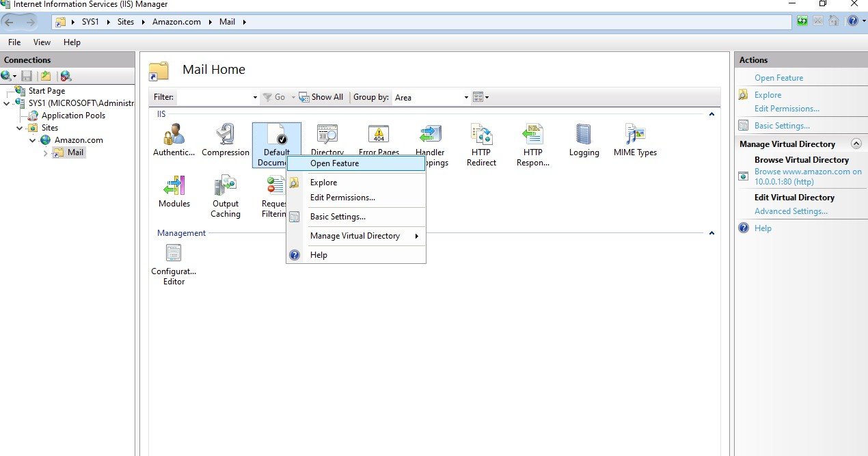Click the Show All button
Screen dimensions: 868x456
(321, 97)
